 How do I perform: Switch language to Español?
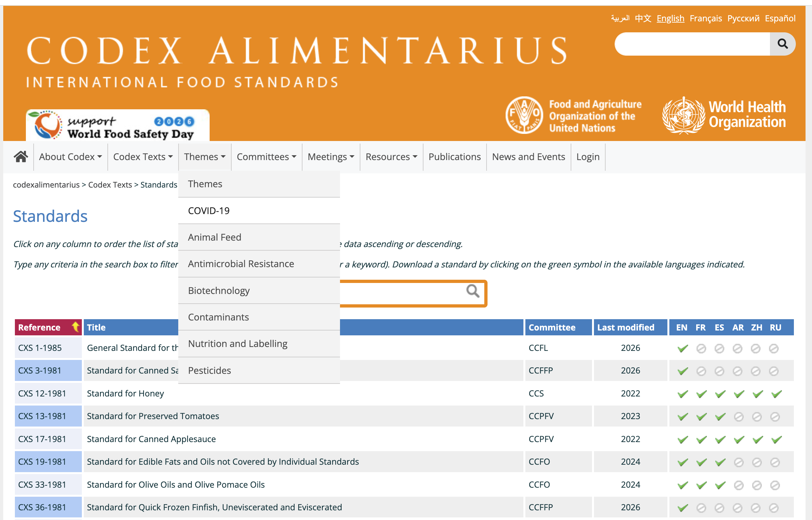pyautogui.click(x=780, y=18)
